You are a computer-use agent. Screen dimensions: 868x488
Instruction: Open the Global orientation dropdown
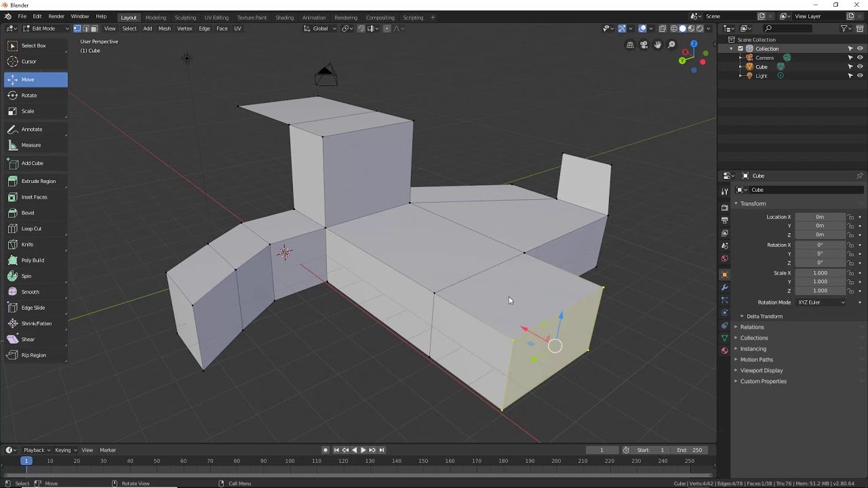[x=319, y=28]
